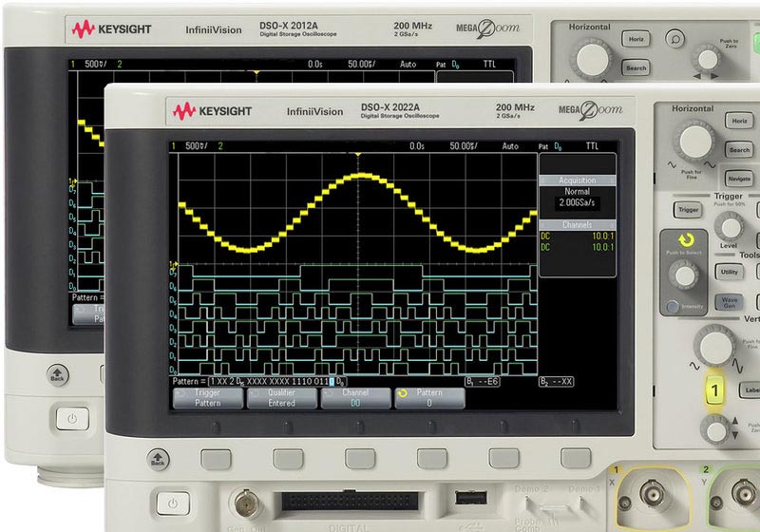Click the vertical position knob below channel 1
Image resolution: width=760 pixels, height=532 pixels.
tap(716, 429)
